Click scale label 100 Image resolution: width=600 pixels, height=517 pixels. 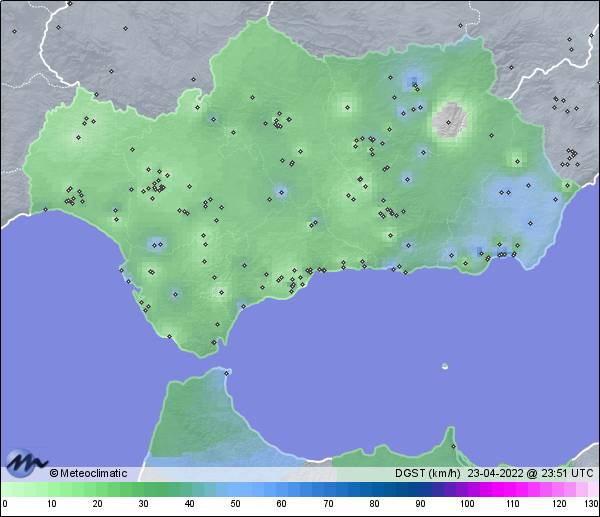[x=466, y=504]
